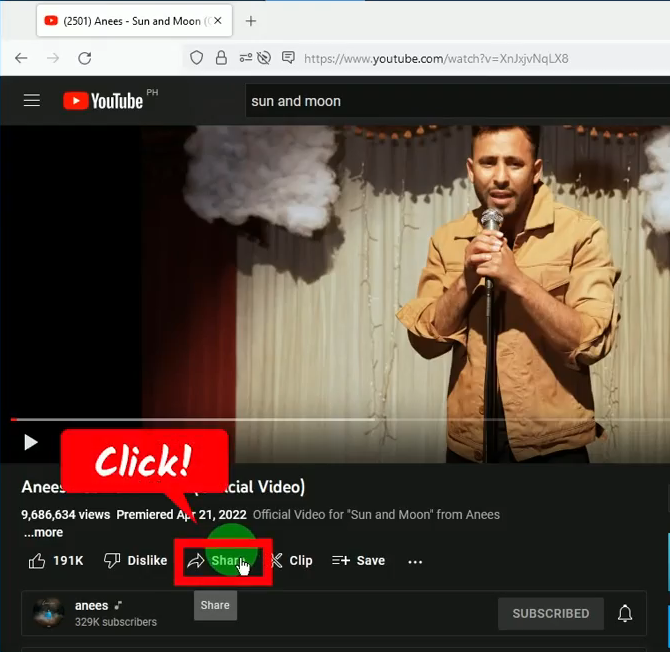Click the 329K subscribers text
Image resolution: width=670 pixels, height=652 pixels.
click(116, 622)
